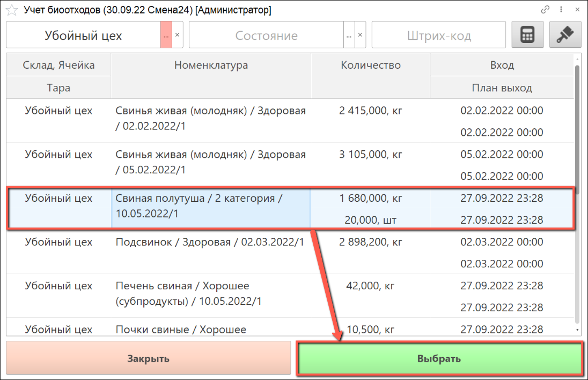Open the three-dot more options menu

click(561, 10)
